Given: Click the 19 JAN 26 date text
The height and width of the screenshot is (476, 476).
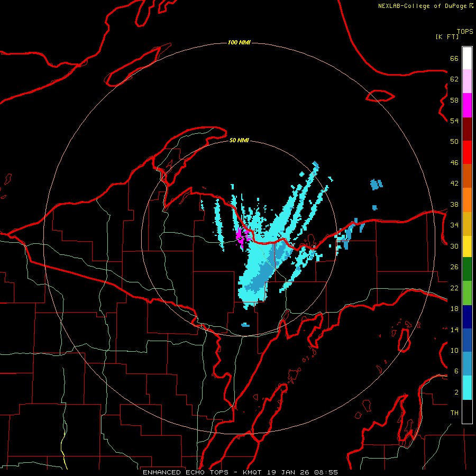Looking at the screenshot, I should click(x=289, y=472).
